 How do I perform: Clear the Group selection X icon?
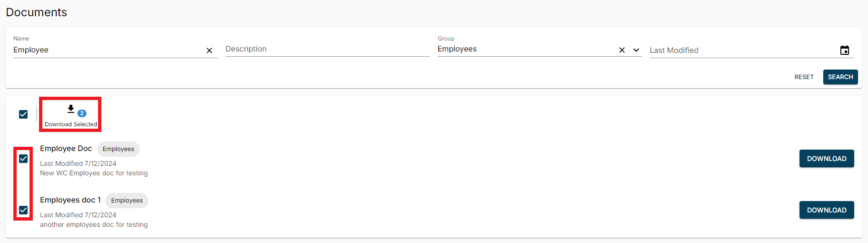621,50
